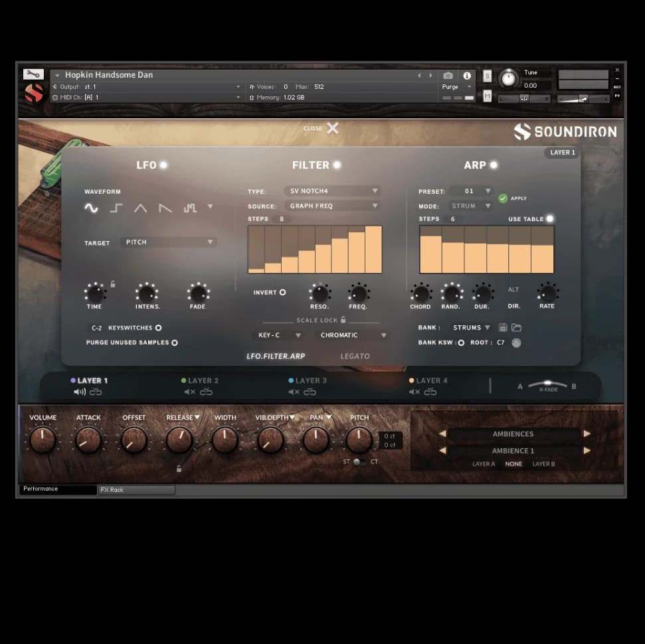645x644 pixels.
Task: Click the camera snapshot icon
Action: [x=448, y=76]
